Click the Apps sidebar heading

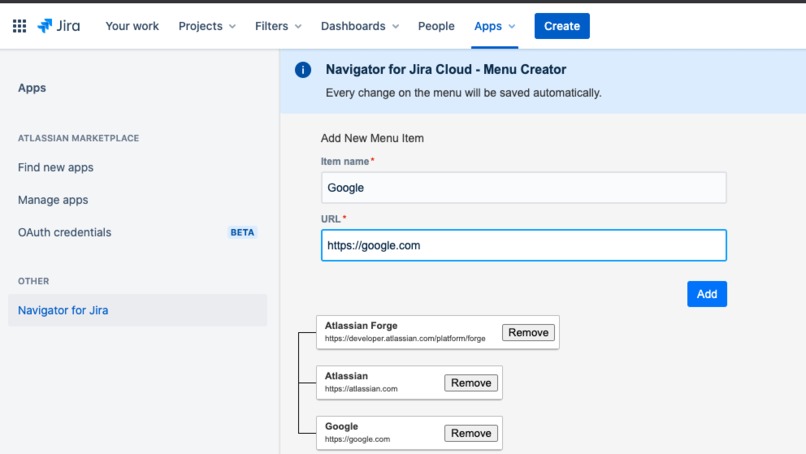pyautogui.click(x=32, y=87)
